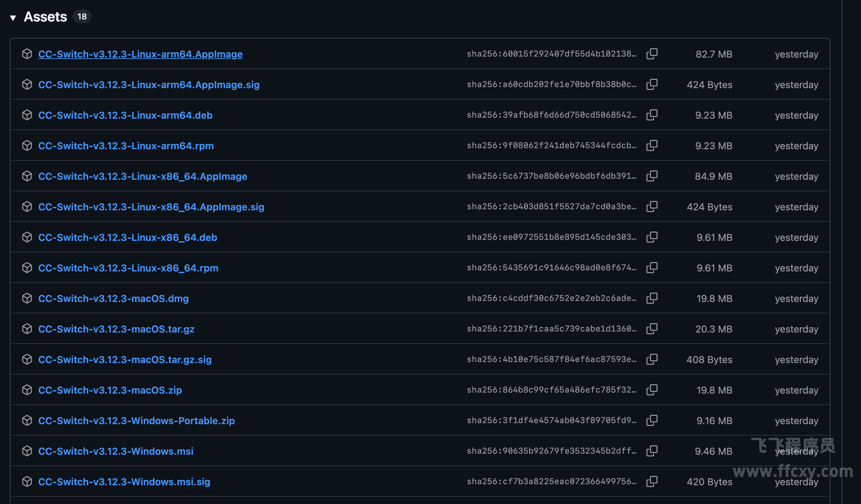Copy checksum of macOS.tar.gz
This screenshot has width=861, height=504.
click(652, 329)
